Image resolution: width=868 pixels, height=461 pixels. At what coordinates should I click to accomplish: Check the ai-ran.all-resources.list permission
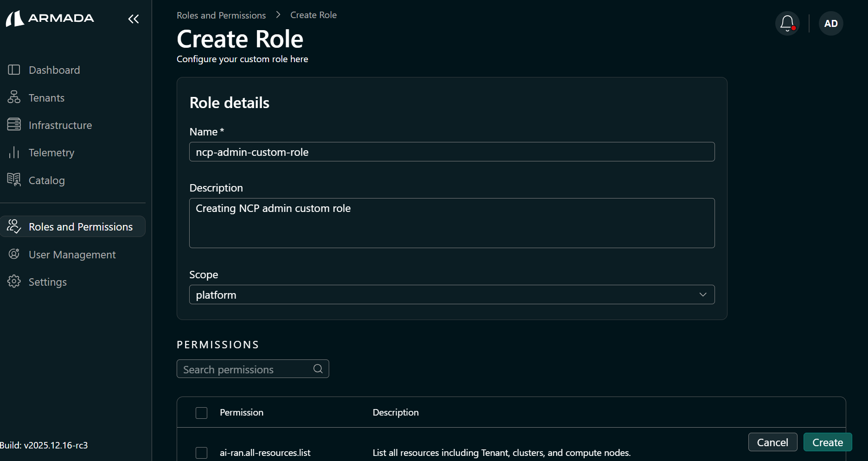pos(201,453)
